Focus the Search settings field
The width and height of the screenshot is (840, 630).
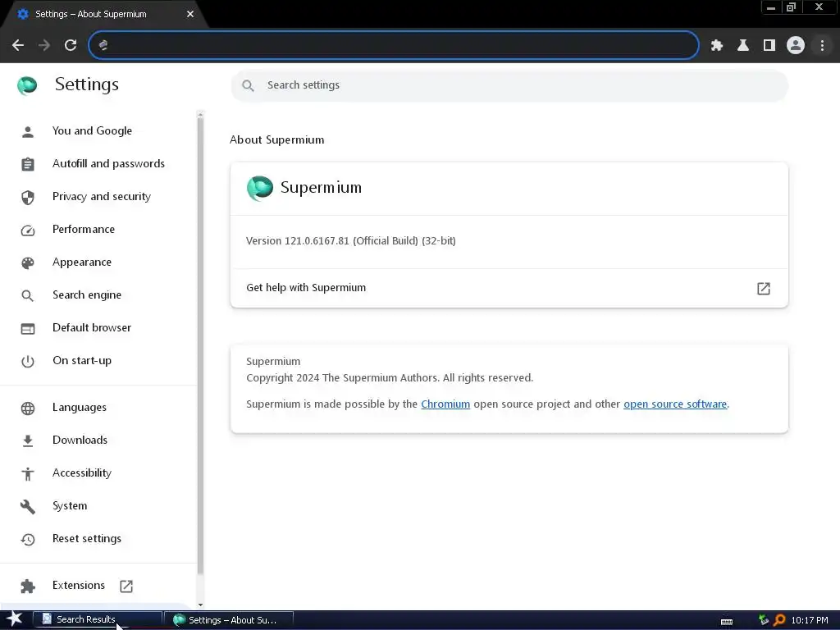pos(509,85)
